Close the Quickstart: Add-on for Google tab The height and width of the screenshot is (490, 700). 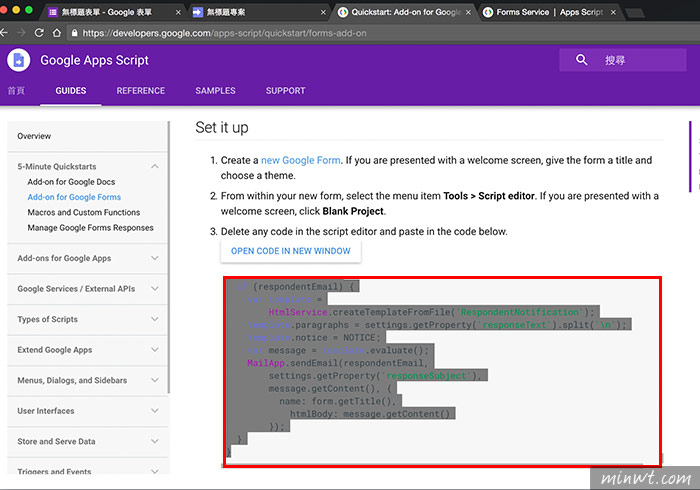pyautogui.click(x=468, y=12)
